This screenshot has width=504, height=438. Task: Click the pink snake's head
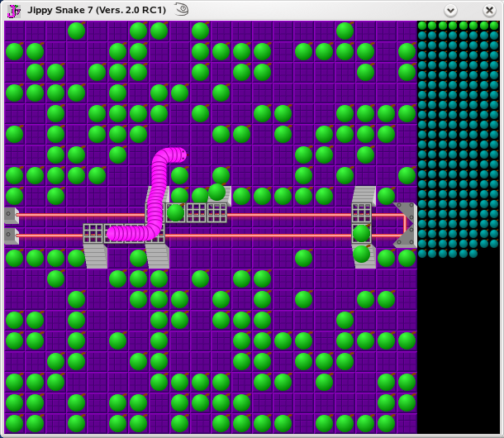tap(181, 155)
